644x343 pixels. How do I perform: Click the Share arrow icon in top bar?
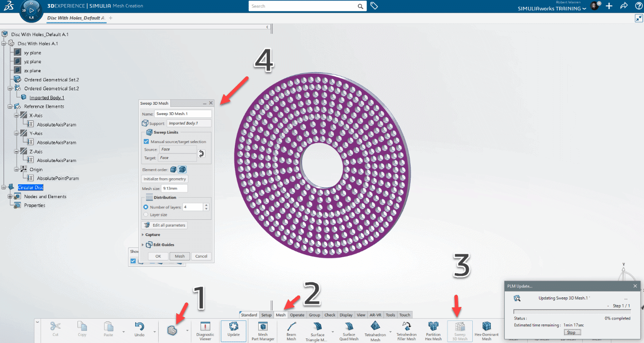coord(624,6)
